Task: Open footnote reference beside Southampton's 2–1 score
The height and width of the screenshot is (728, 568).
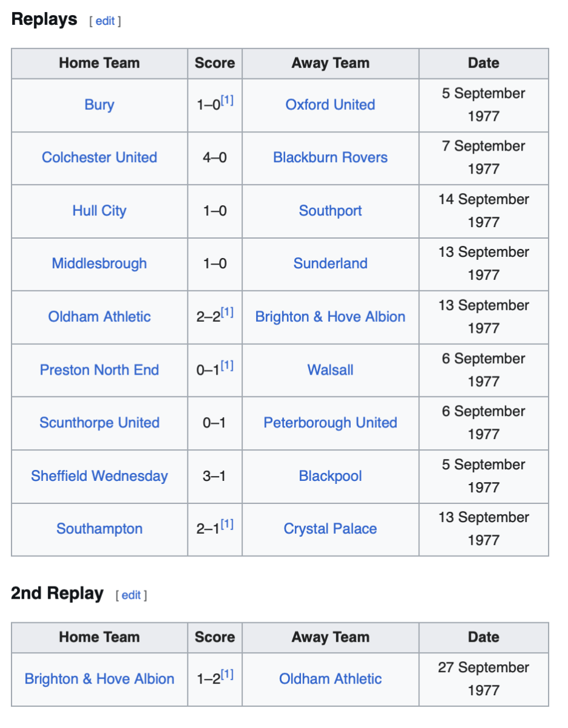Action: tap(227, 525)
